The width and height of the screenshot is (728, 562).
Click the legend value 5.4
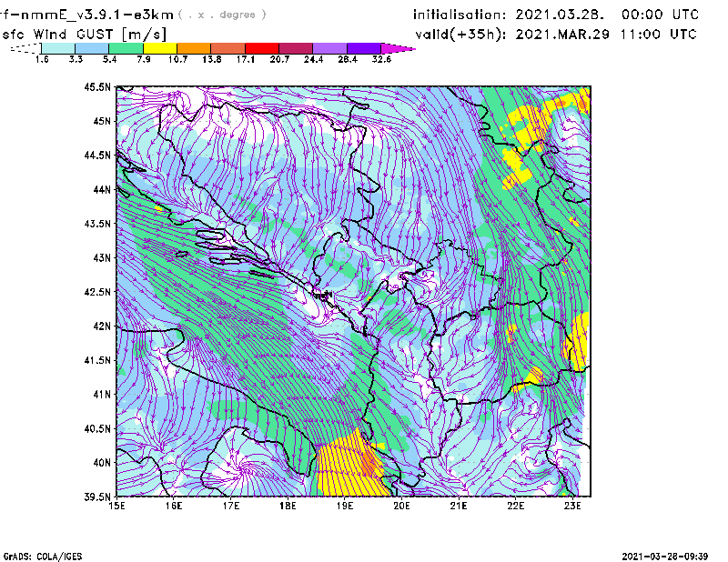[109, 59]
